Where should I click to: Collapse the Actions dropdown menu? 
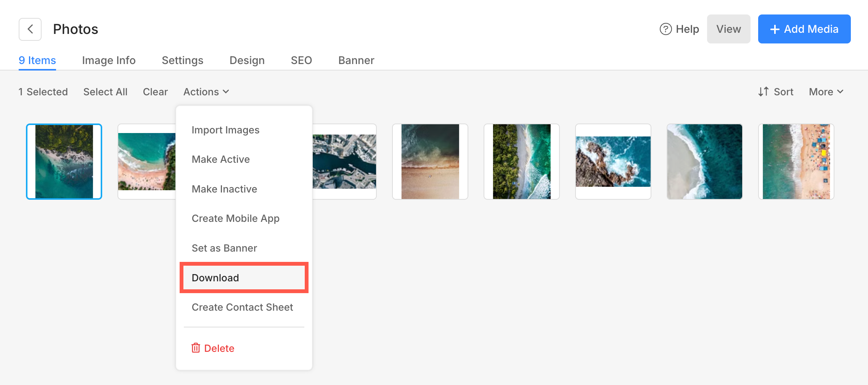coord(206,92)
